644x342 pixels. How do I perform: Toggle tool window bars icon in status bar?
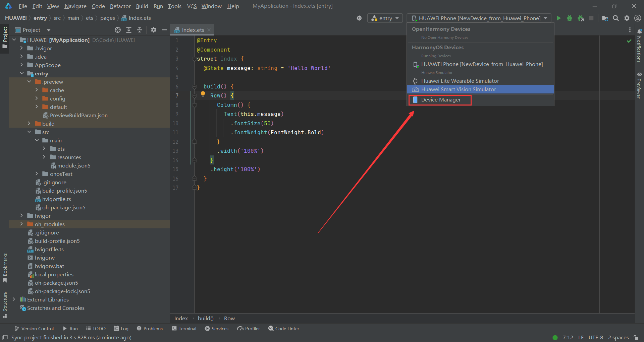[5, 337]
